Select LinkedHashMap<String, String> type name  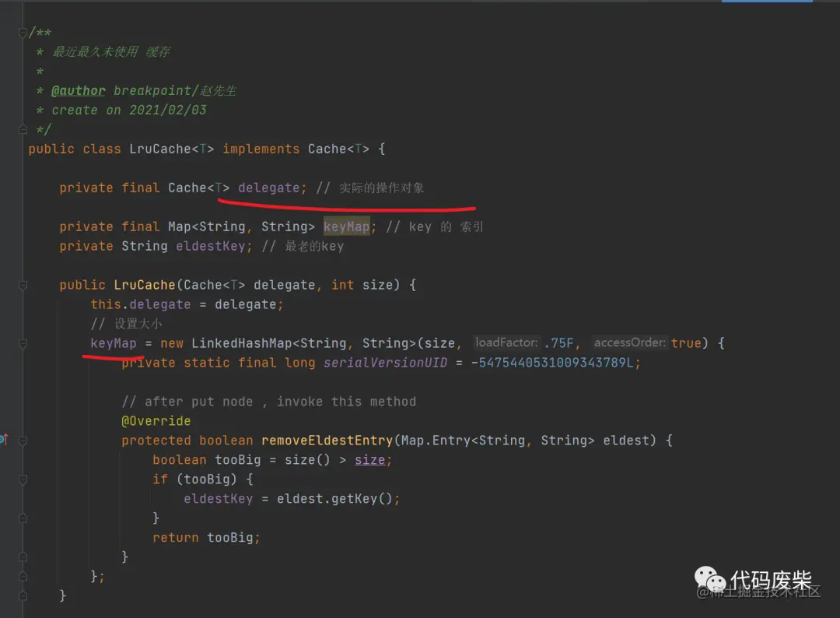304,343
